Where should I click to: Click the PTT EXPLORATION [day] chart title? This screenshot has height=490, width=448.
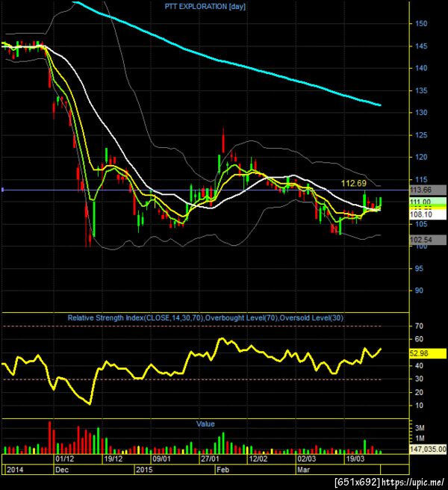coord(205,7)
